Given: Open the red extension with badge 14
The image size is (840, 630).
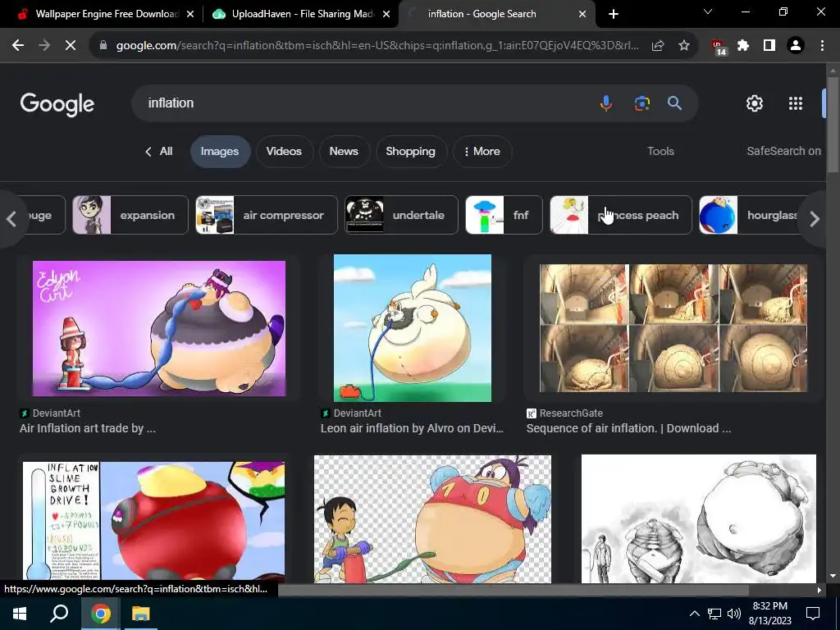Looking at the screenshot, I should [719, 47].
